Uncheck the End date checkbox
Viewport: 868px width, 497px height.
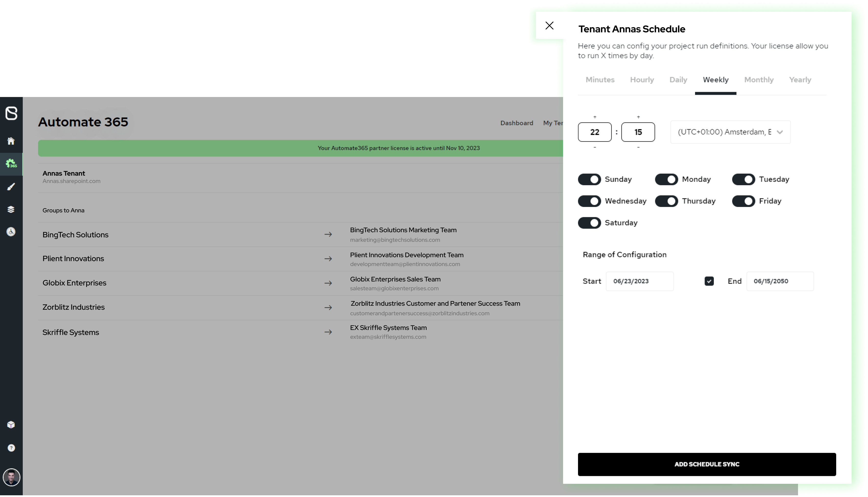pos(709,282)
